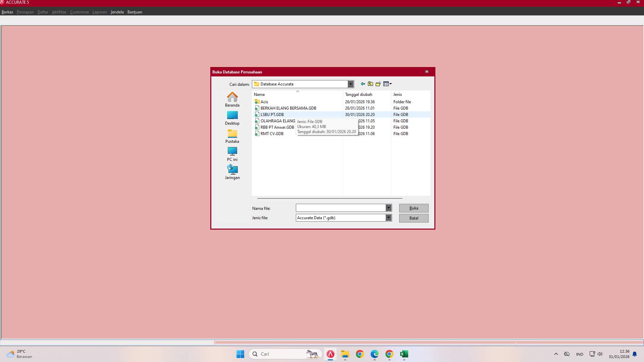Go up one folder level using toolbar icon
644x362 pixels.
pyautogui.click(x=370, y=84)
